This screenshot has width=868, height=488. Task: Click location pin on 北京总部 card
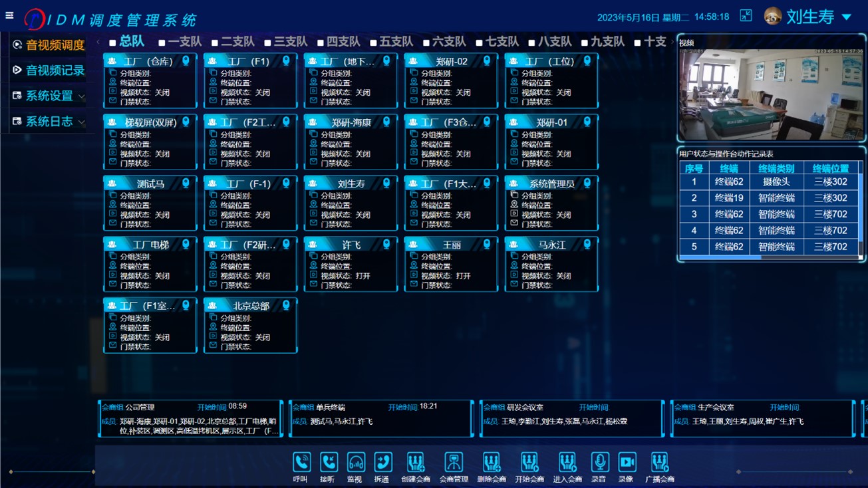pos(286,306)
